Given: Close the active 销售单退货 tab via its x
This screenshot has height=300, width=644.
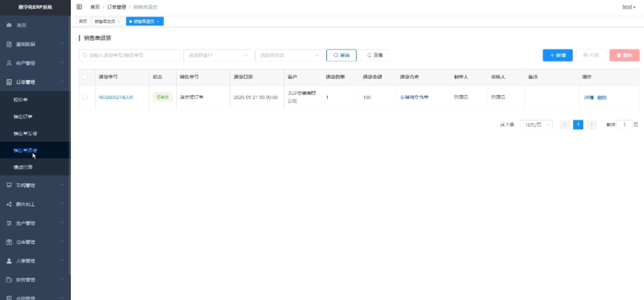Looking at the screenshot, I should click(157, 21).
